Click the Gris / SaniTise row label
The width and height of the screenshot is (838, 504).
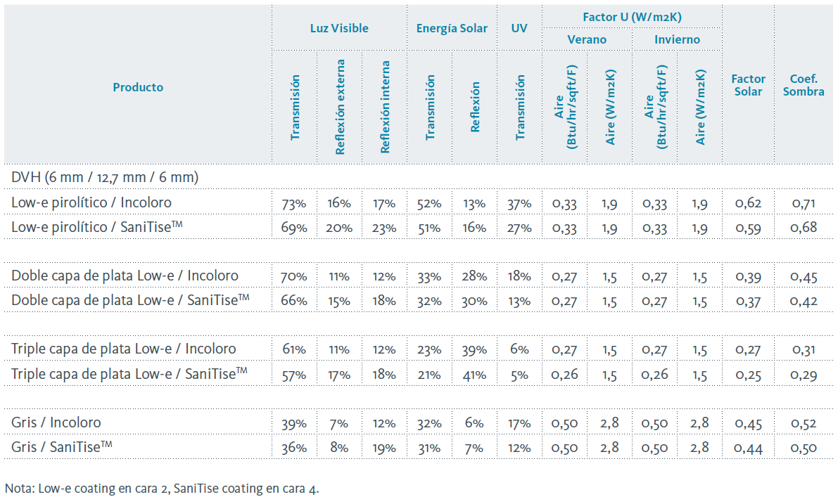(x=62, y=447)
